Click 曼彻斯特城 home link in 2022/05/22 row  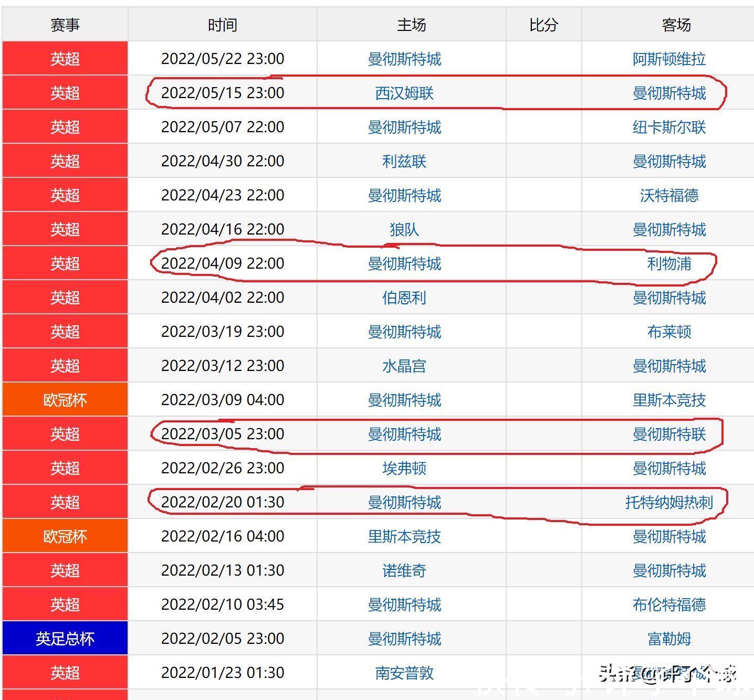coord(404,59)
